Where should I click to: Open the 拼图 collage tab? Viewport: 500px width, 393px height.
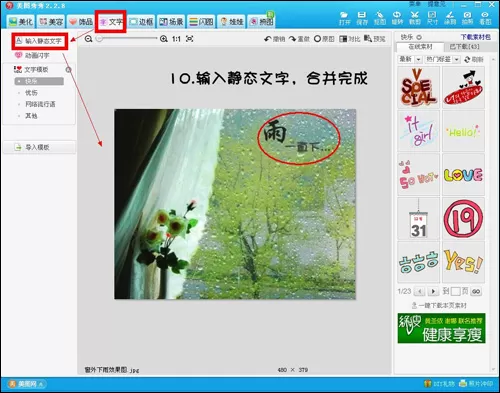click(262, 22)
